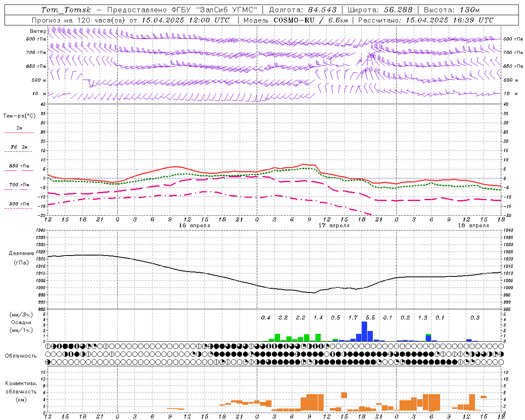Click the tallest blue precipitation bar
The image size is (525, 420).
(364, 331)
